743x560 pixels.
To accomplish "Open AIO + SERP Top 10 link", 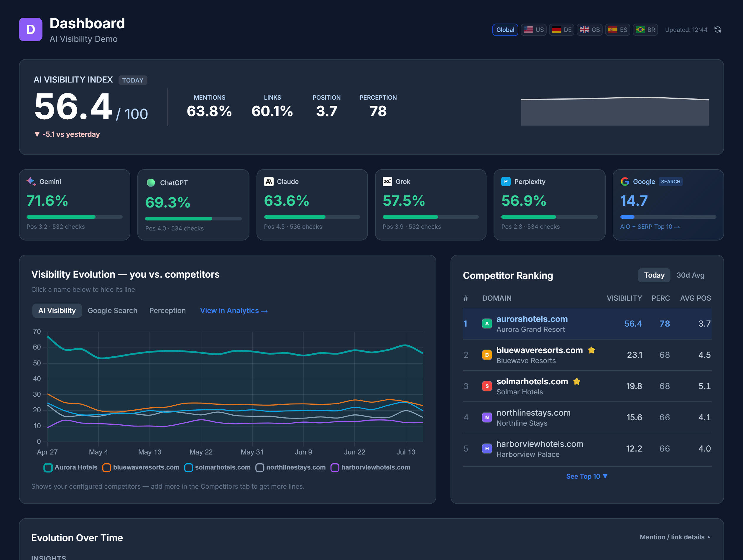I will click(x=650, y=227).
